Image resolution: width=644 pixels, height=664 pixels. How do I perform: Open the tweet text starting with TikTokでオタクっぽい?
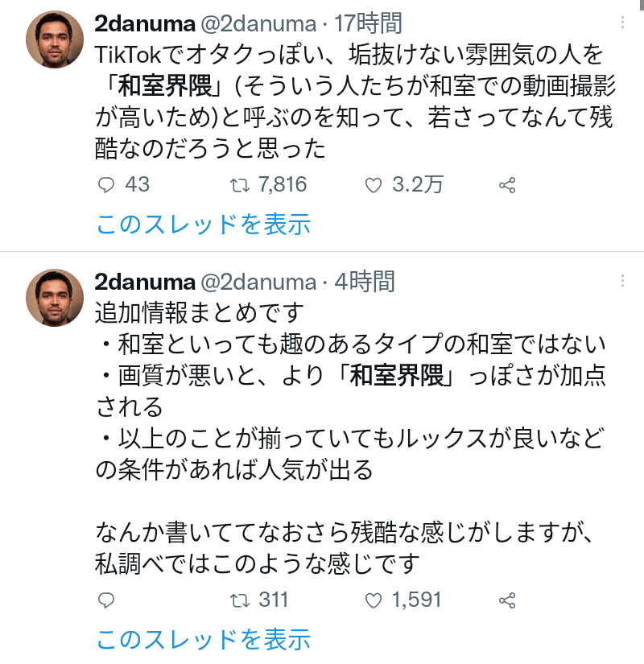[x=353, y=102]
